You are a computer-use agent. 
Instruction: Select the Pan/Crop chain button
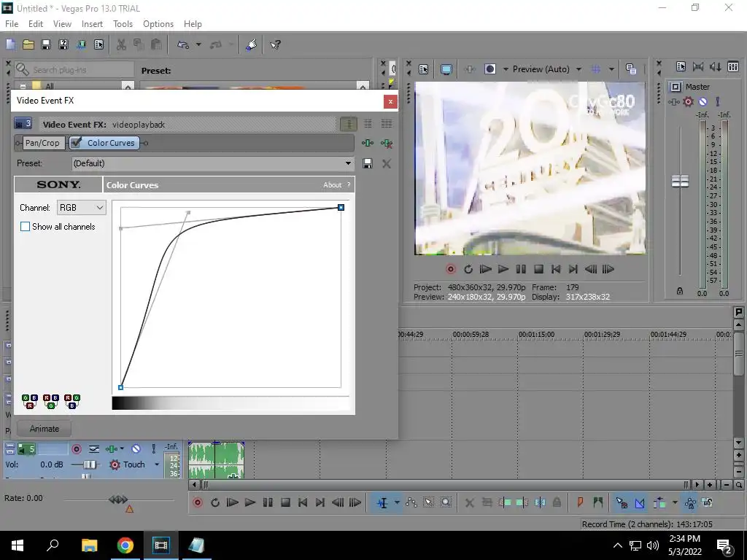click(42, 143)
